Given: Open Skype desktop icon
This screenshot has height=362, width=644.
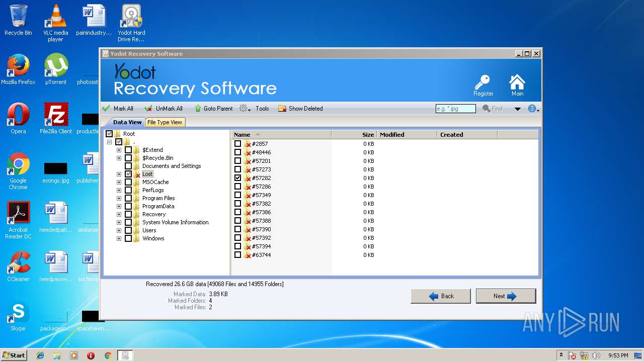Looking at the screenshot, I should 18,316.
